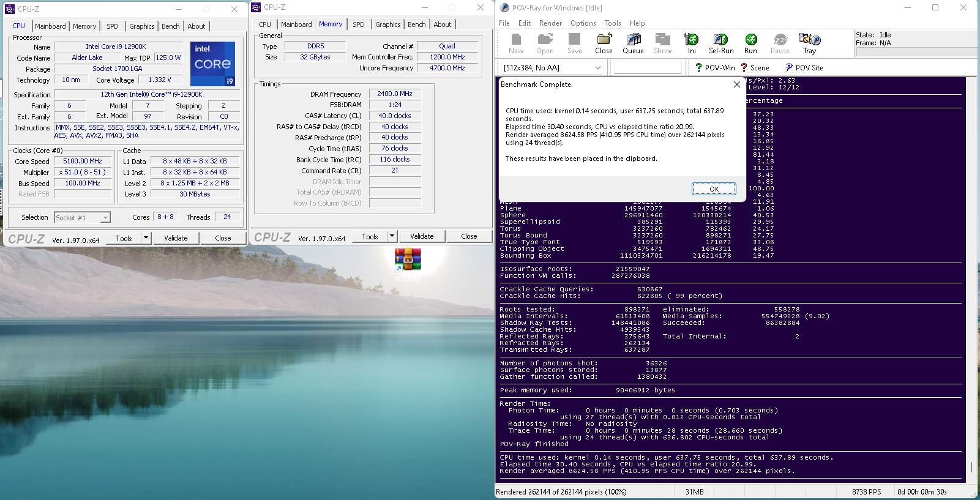Switch to Mainboard tab in left CPU-Z window
Image resolution: width=980 pixels, height=500 pixels.
click(x=50, y=26)
